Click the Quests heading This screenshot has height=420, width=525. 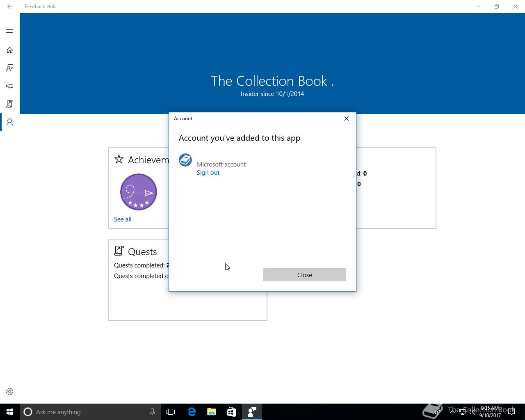click(x=142, y=252)
